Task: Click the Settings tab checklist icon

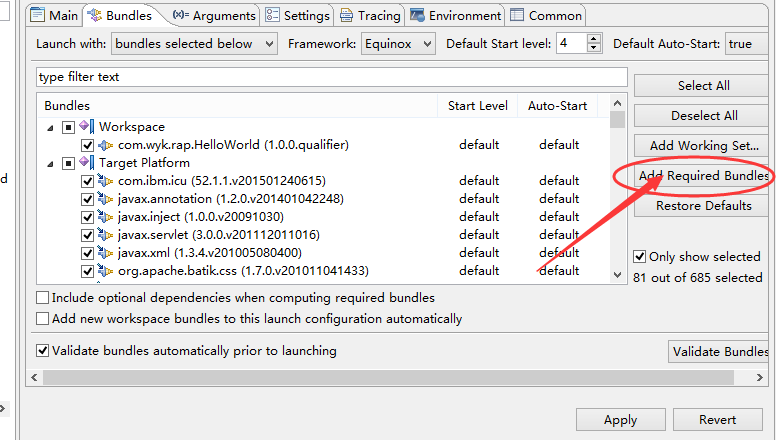Action: click(x=272, y=15)
